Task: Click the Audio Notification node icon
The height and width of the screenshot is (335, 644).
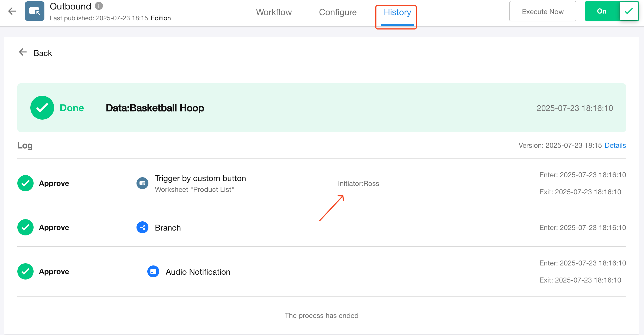Action: pyautogui.click(x=153, y=271)
